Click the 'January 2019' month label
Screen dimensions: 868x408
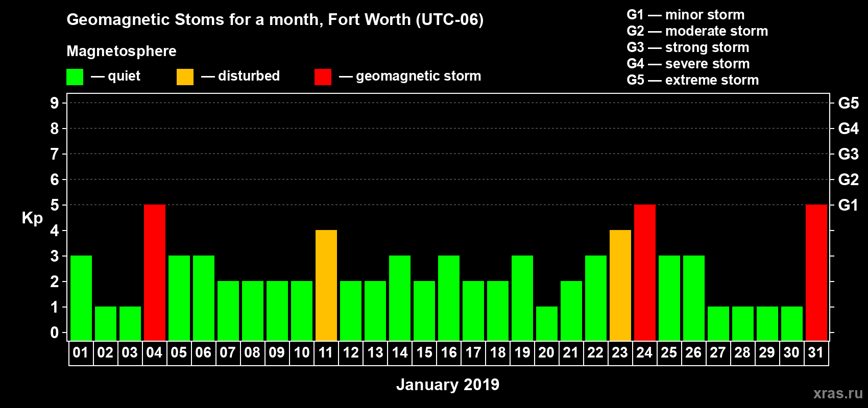[x=448, y=385]
